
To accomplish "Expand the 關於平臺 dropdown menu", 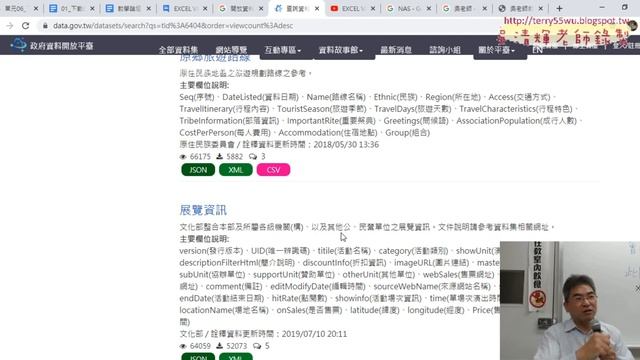I will tap(496, 50).
